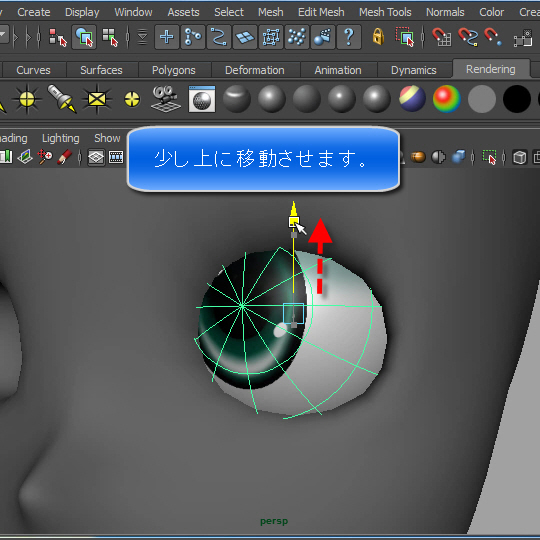540x540 pixels.
Task: Open the Mesh menu
Action: (271, 12)
